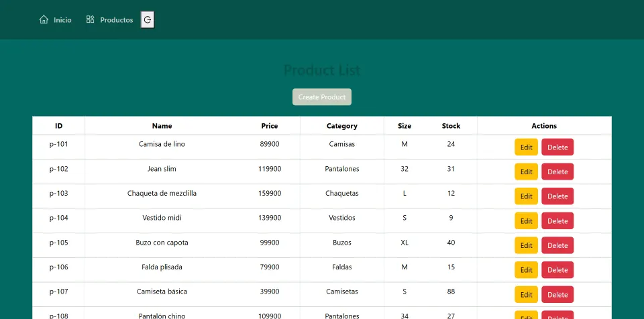Click the Create Product button

[x=322, y=97]
